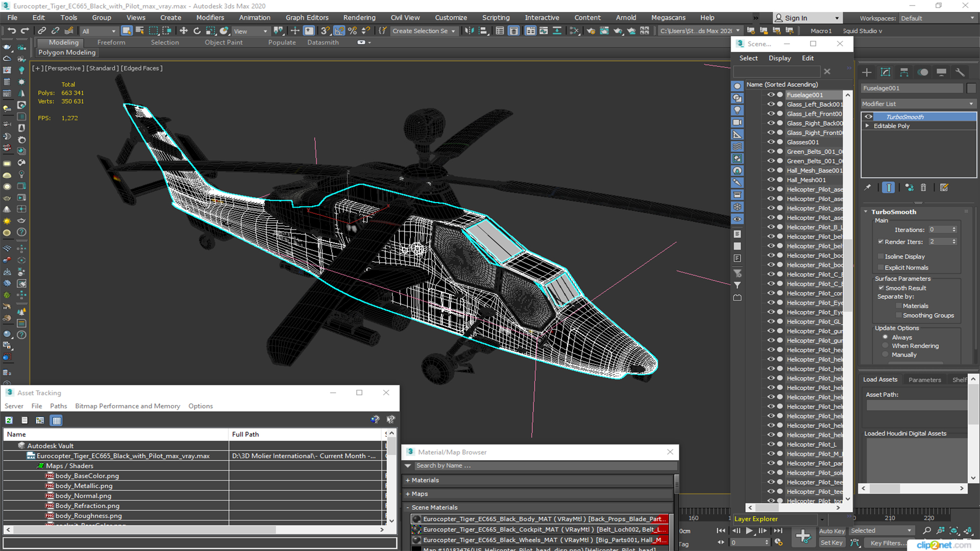980x551 pixels.
Task: Open the Motion tab in command panel
Action: click(923, 72)
